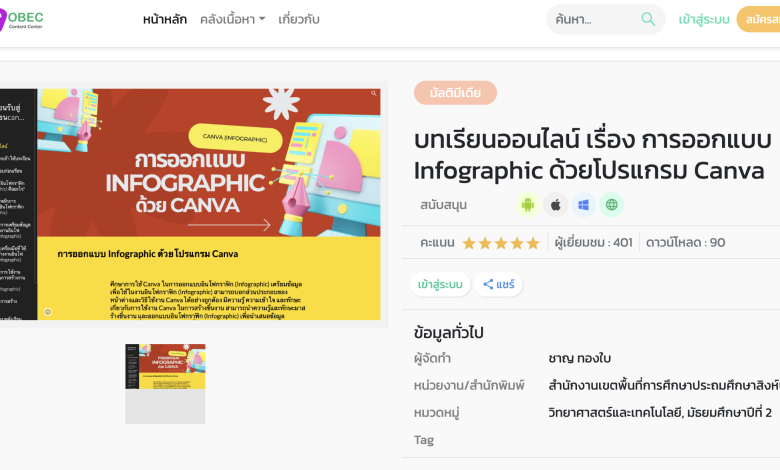
Task: Click the first rating star
Action: pyautogui.click(x=469, y=243)
